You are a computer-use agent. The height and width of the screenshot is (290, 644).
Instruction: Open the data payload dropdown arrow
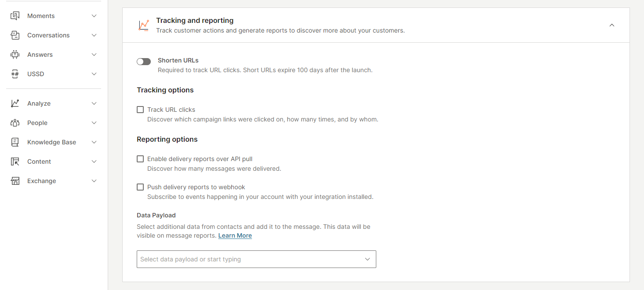point(367,259)
